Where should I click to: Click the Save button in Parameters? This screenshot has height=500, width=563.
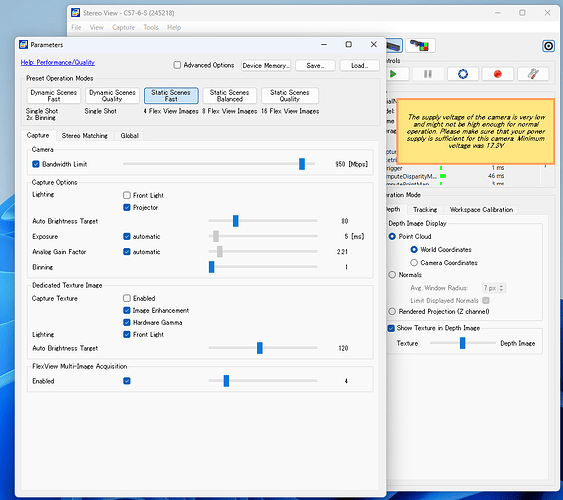pos(315,66)
